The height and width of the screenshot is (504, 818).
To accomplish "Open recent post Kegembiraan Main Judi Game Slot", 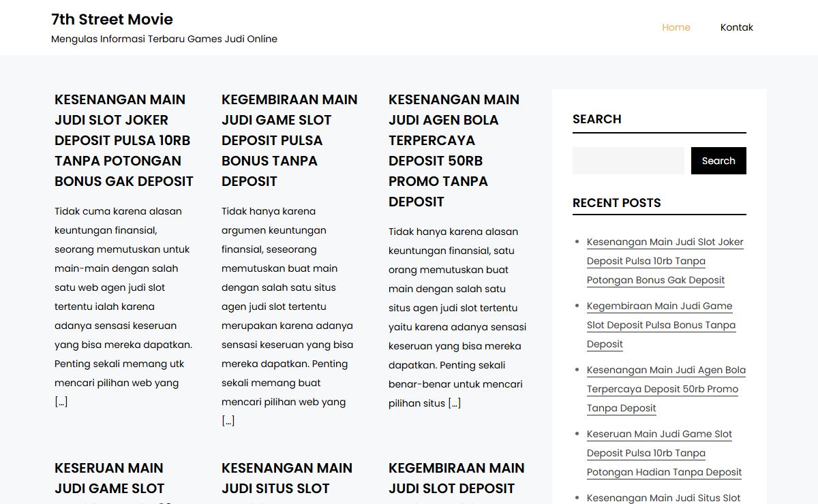I will pyautogui.click(x=661, y=325).
